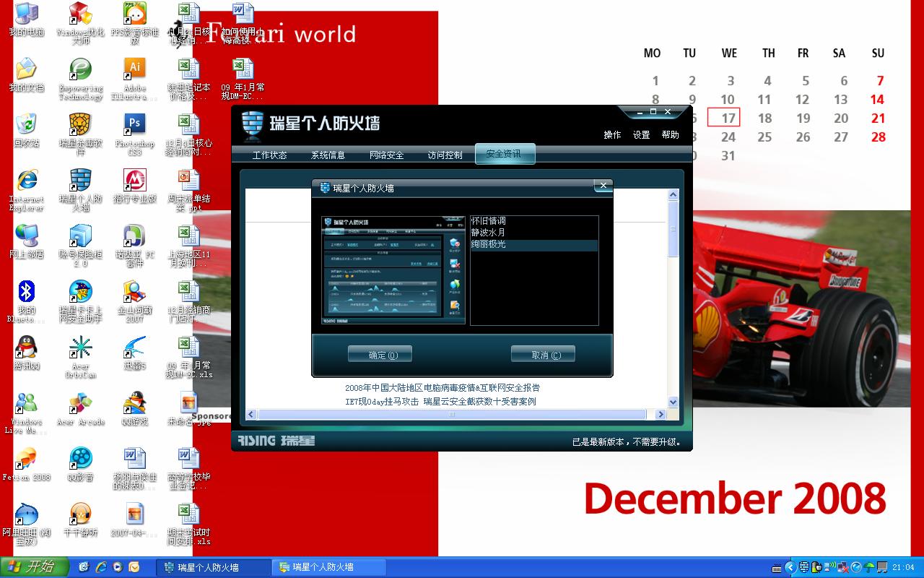The image size is (924, 578).
Task: Open the 网络安全 tab
Action: coord(386,155)
